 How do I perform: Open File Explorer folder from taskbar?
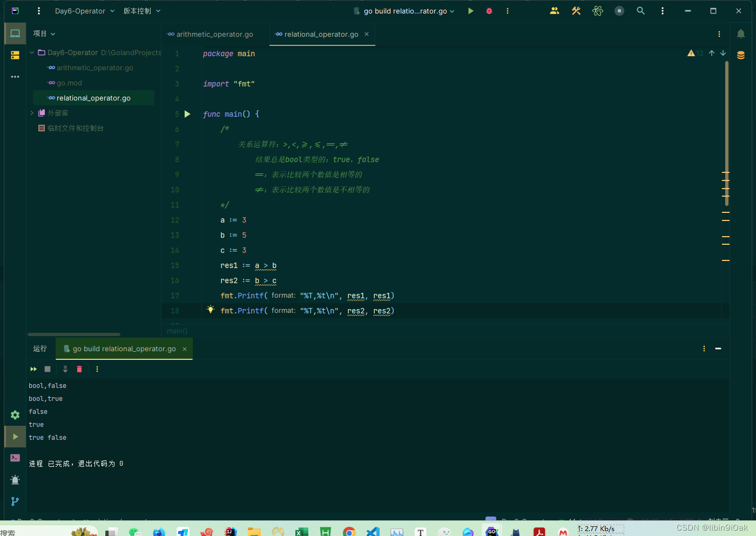point(254,532)
